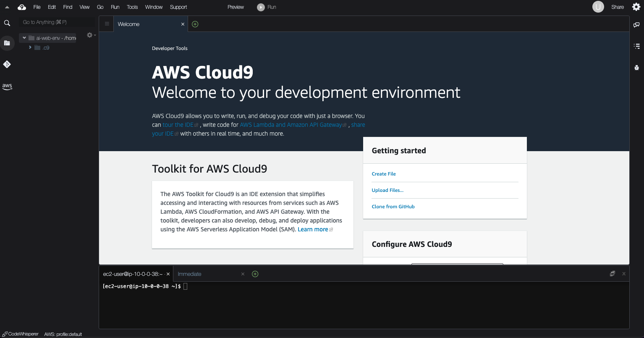
Task: Open Preferences gear icon at top right
Action: click(636, 7)
